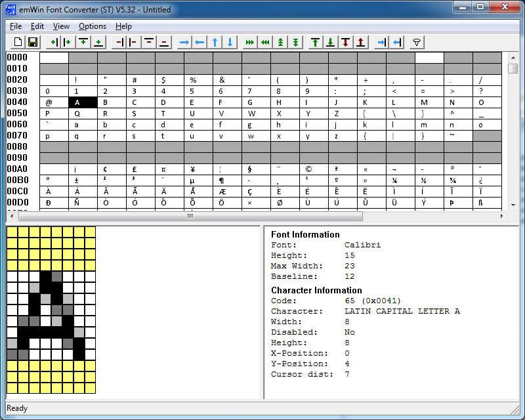525x420 pixels.
Task: Select the ß character cell
Action: (x=487, y=203)
